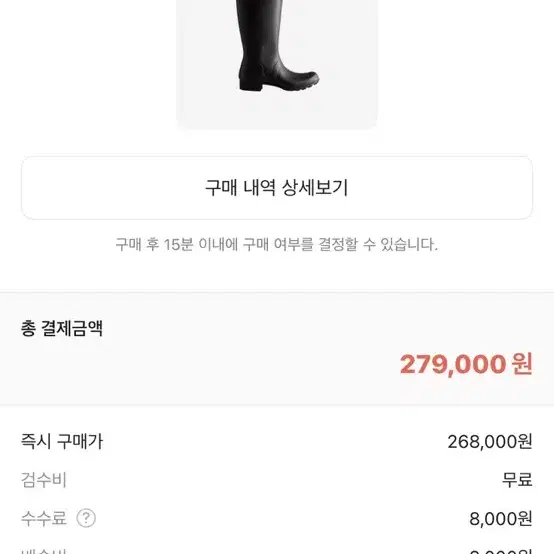Click the 15분 text in the grey notice
Image resolution: width=554 pixels, height=554 pixels.
click(178, 244)
